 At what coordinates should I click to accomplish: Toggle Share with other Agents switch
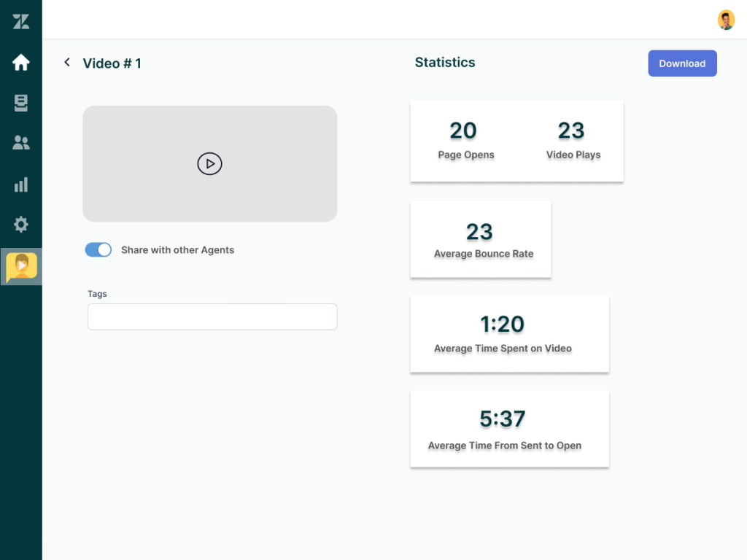98,250
